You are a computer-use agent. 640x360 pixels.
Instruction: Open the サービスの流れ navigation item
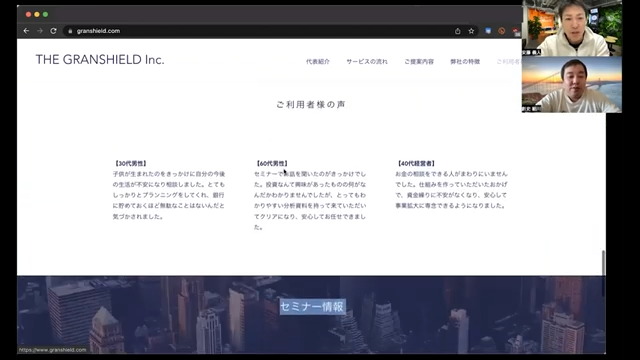coord(367,62)
